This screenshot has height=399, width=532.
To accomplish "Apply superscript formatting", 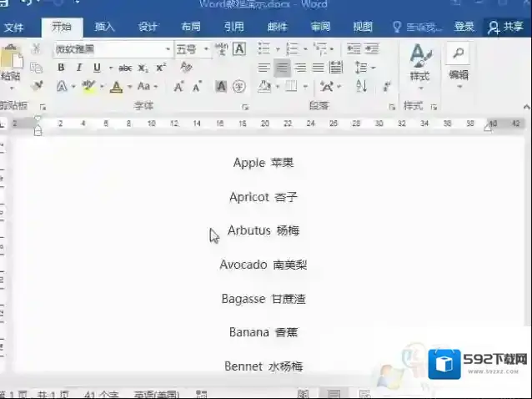I will pyautogui.click(x=159, y=68).
